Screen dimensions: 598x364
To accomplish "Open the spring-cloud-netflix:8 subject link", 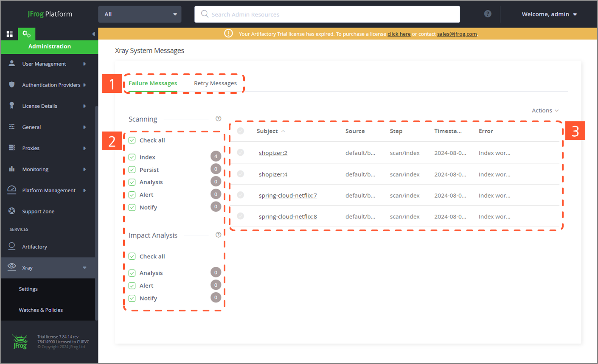I will click(288, 217).
